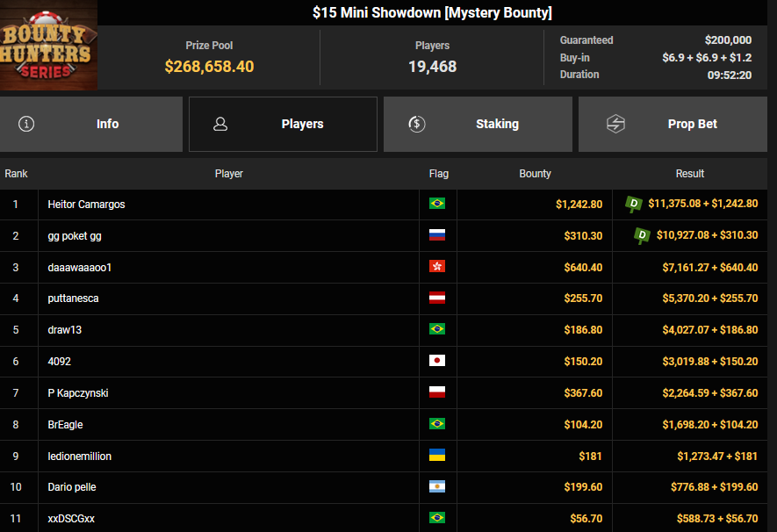Click the Bounty Hunters Series logo
This screenshot has width=777, height=532.
click(48, 45)
